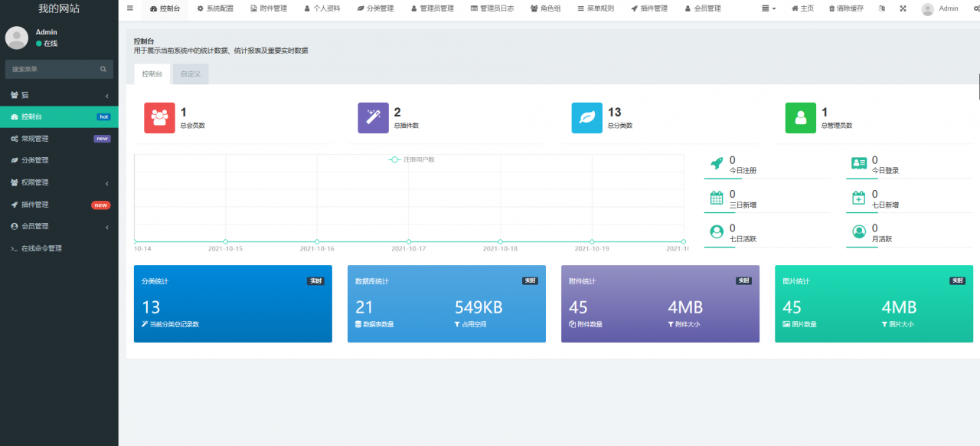Open the user profile avatar in the sidebar
This screenshot has height=446, width=980.
(x=16, y=38)
